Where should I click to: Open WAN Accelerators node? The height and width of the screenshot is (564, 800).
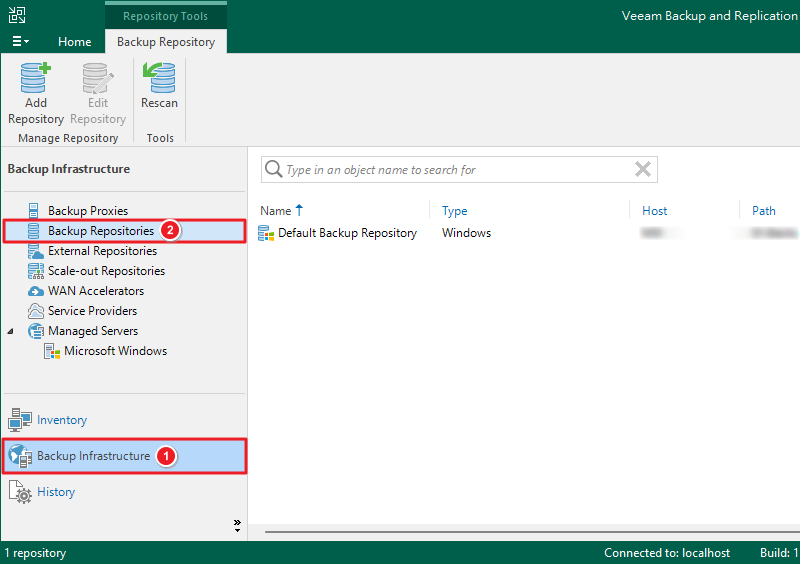tap(96, 291)
